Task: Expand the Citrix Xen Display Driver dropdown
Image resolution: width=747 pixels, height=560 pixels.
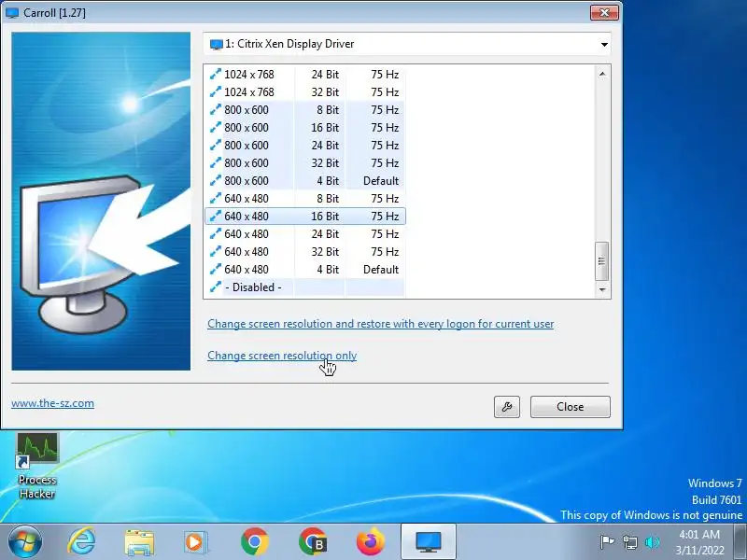Action: (x=604, y=44)
